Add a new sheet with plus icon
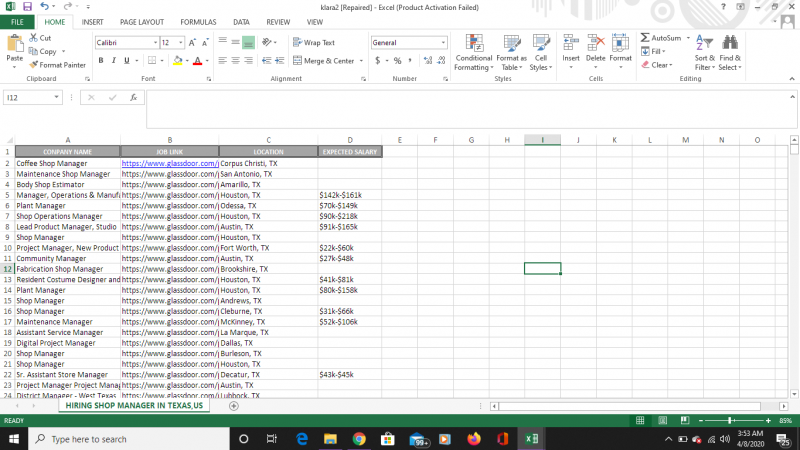 (234, 406)
